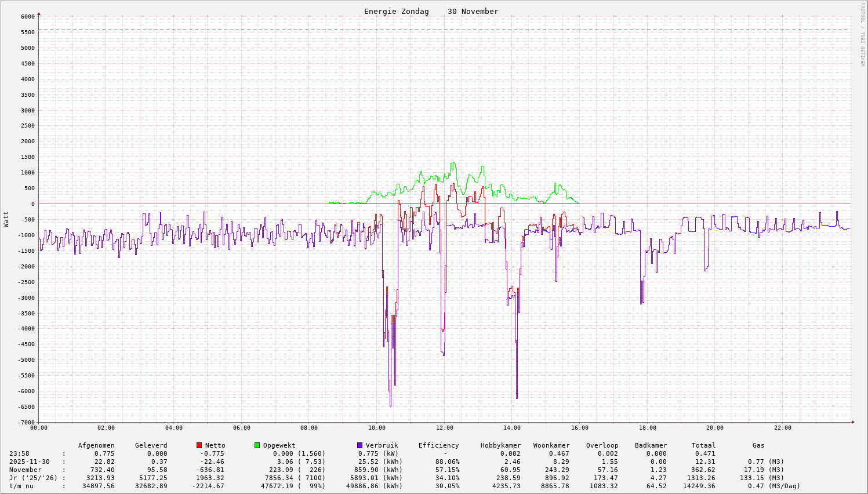Select the 20:00 time axis label
The width and height of the screenshot is (868, 494).
click(x=715, y=428)
